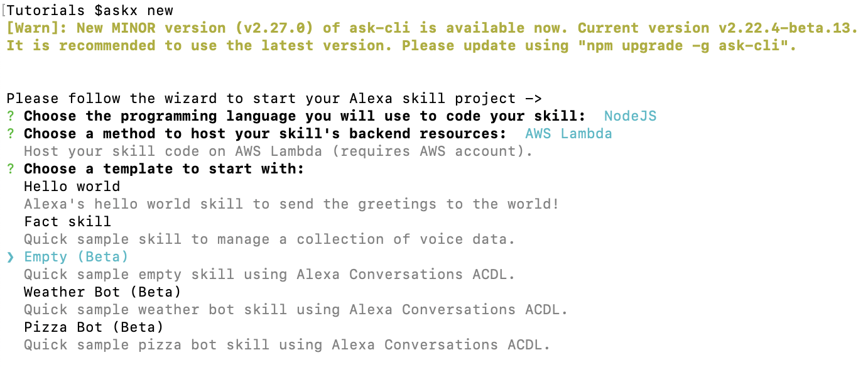
Task: Click the AWS Lambda hosting answer
Action: tap(568, 134)
